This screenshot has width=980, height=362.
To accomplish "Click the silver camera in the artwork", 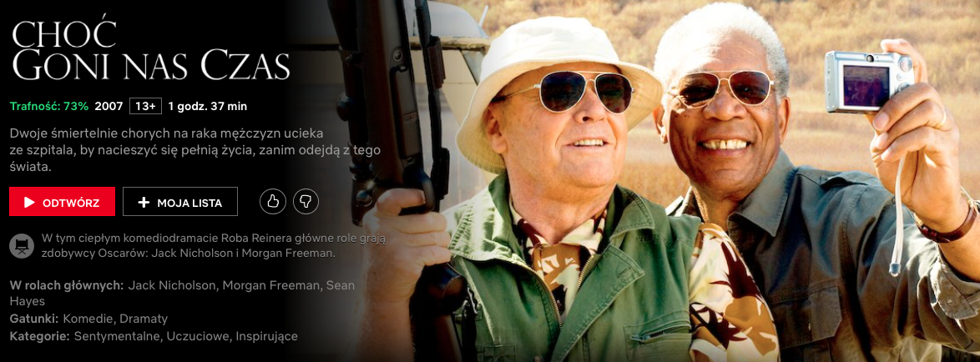I will [x=869, y=82].
